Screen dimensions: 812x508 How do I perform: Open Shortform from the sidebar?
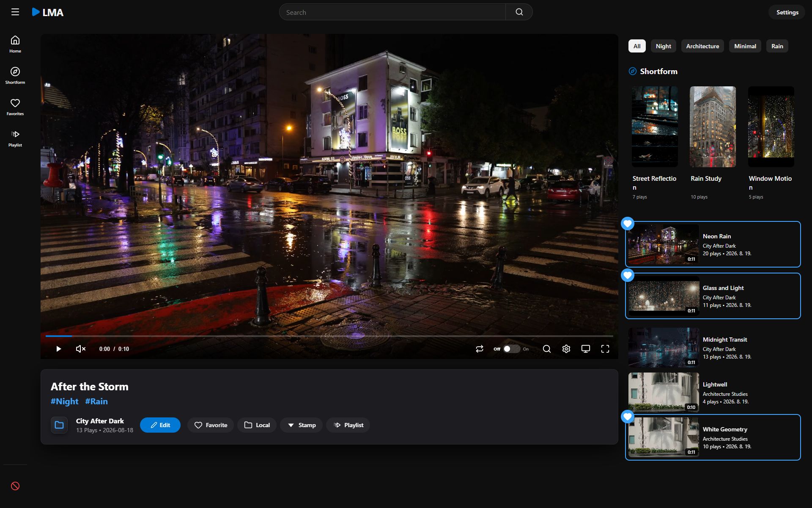pyautogui.click(x=15, y=75)
